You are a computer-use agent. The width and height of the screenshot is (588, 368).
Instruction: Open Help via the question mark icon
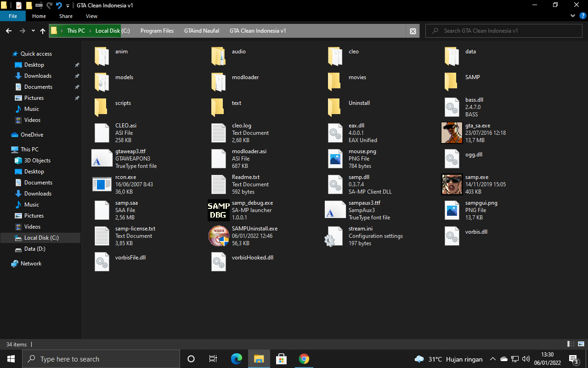(x=582, y=16)
